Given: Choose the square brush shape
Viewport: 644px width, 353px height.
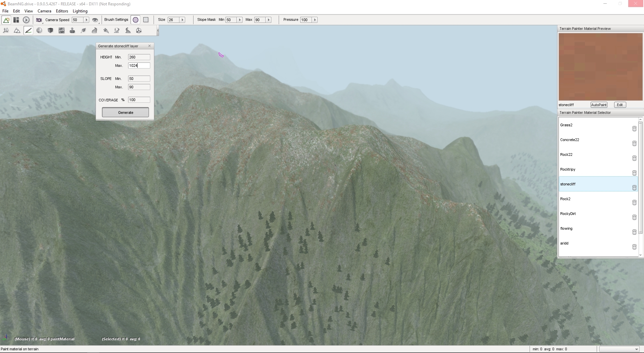Looking at the screenshot, I should point(146,20).
